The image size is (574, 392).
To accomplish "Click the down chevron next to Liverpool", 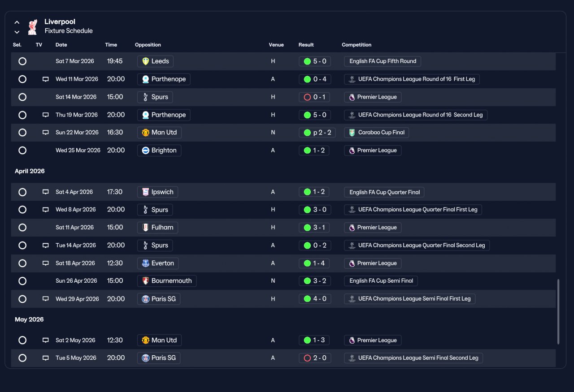I will tap(17, 32).
